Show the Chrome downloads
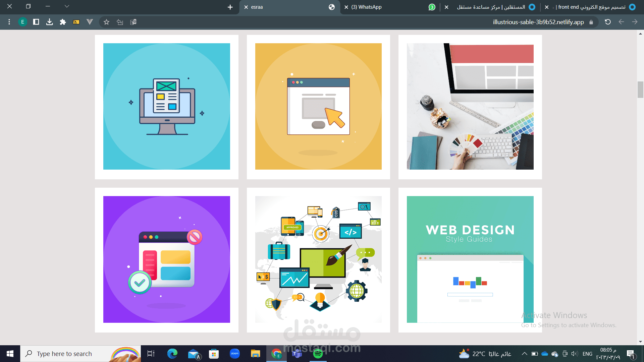Screen dimensions: 644x362 pyautogui.click(x=49, y=22)
